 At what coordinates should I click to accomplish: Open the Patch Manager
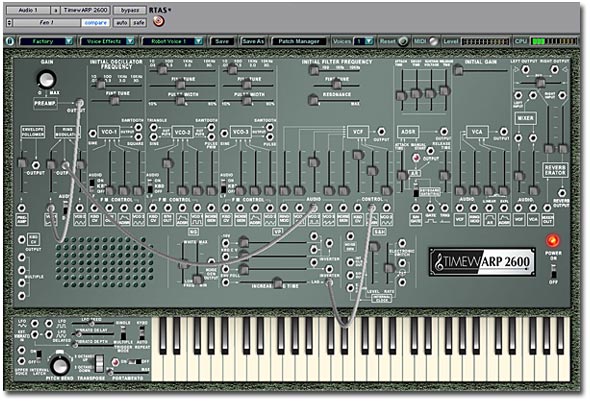point(299,41)
